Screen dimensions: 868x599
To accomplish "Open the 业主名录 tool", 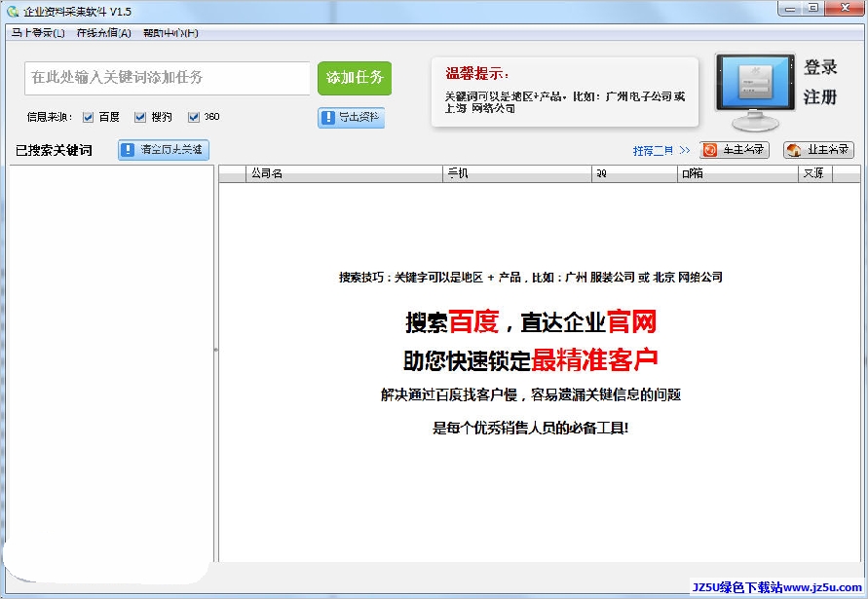I will pos(818,150).
